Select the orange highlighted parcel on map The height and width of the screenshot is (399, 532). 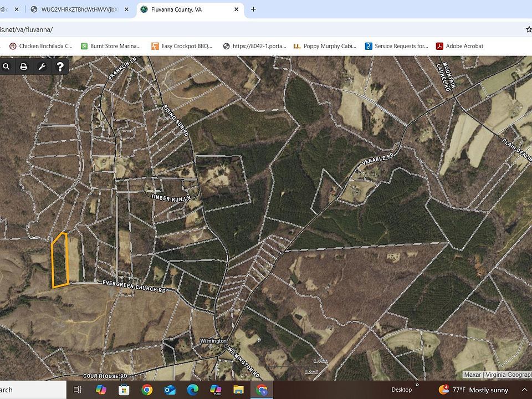(59, 262)
